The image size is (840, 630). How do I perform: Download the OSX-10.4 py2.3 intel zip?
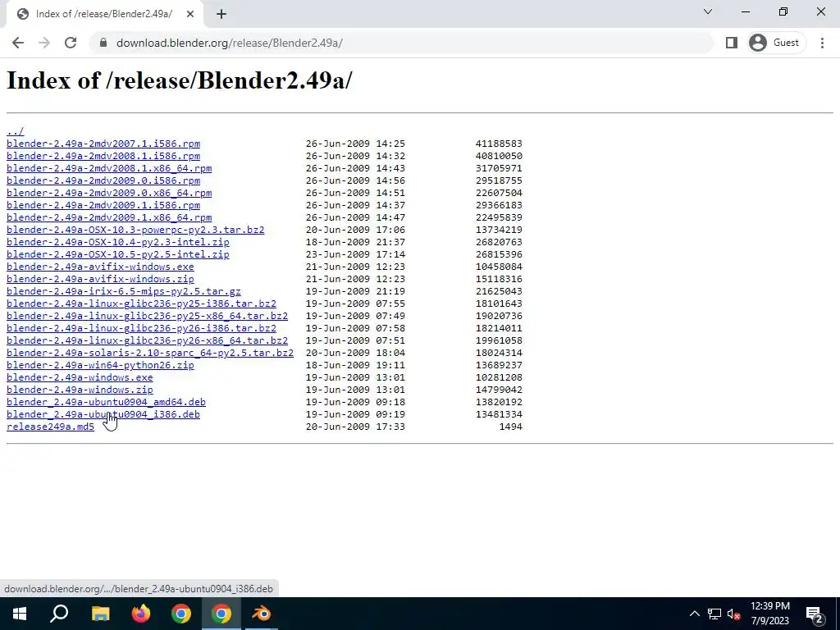coord(118,242)
